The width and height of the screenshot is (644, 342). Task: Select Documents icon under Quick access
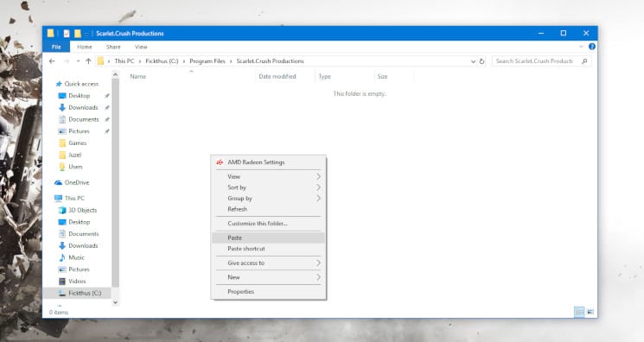62,119
